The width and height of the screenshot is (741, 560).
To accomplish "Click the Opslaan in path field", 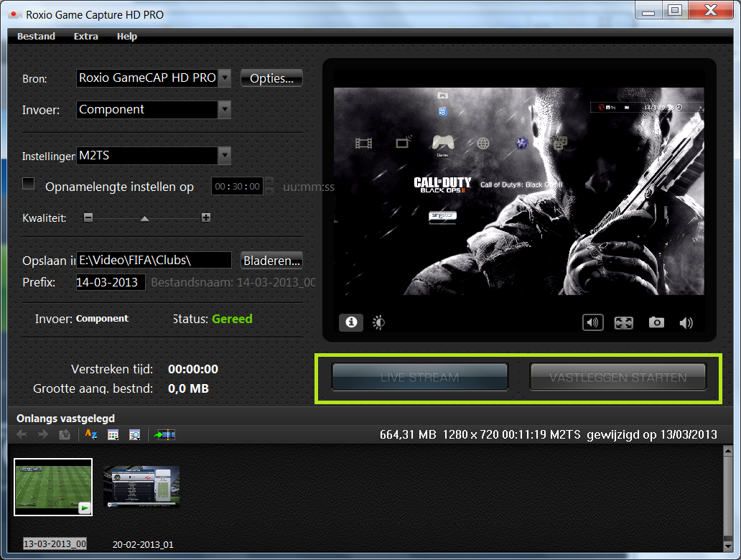I will pyautogui.click(x=154, y=260).
